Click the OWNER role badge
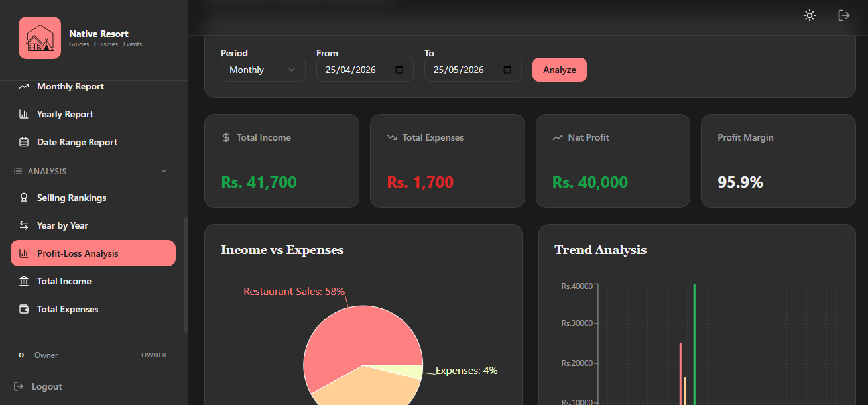The width and height of the screenshot is (868, 405). click(x=154, y=355)
